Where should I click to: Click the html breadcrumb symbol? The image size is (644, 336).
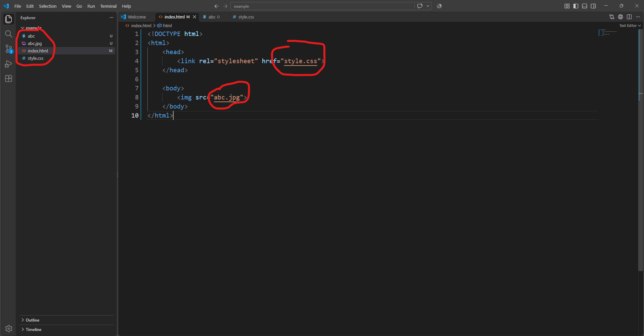[165, 26]
